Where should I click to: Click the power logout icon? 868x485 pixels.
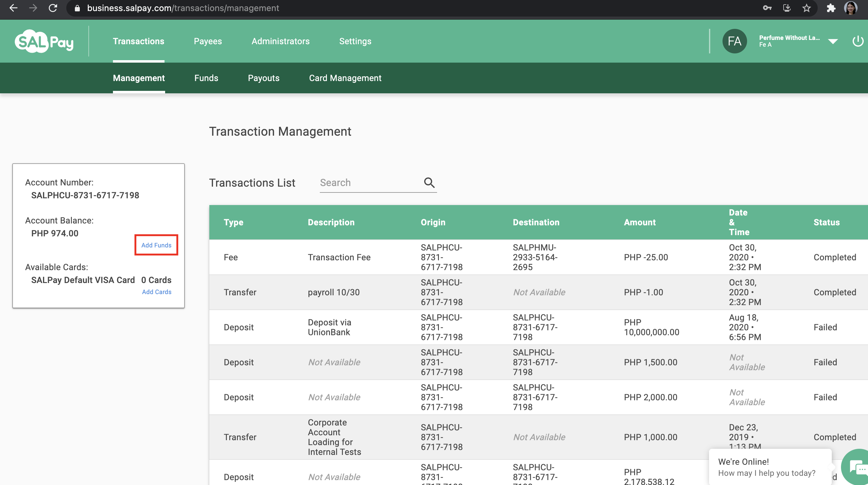tap(858, 41)
